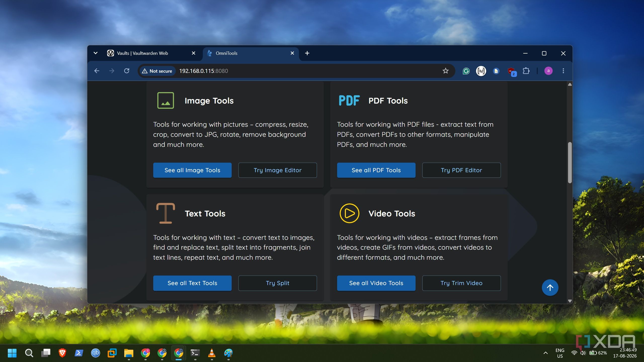Viewport: 644px width, 362px height.
Task: Click the Try Trim Video button
Action: pyautogui.click(x=461, y=283)
